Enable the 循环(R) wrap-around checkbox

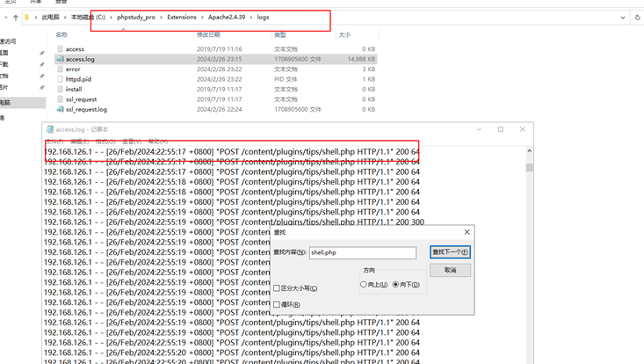point(277,304)
